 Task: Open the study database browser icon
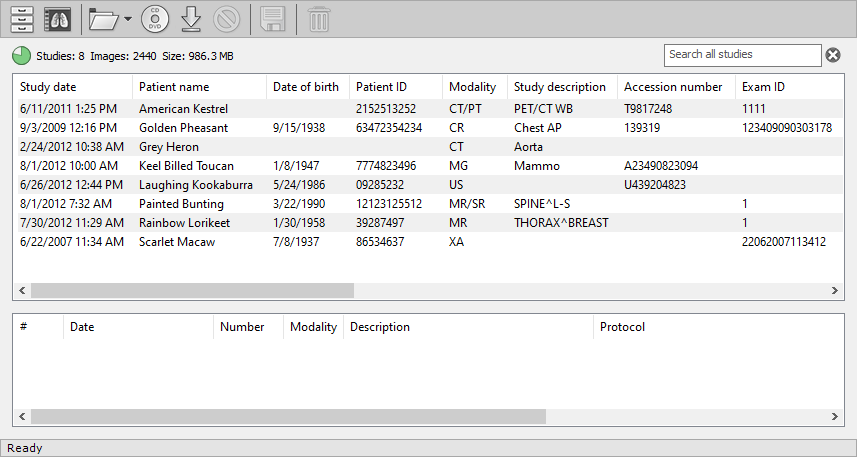[x=22, y=19]
